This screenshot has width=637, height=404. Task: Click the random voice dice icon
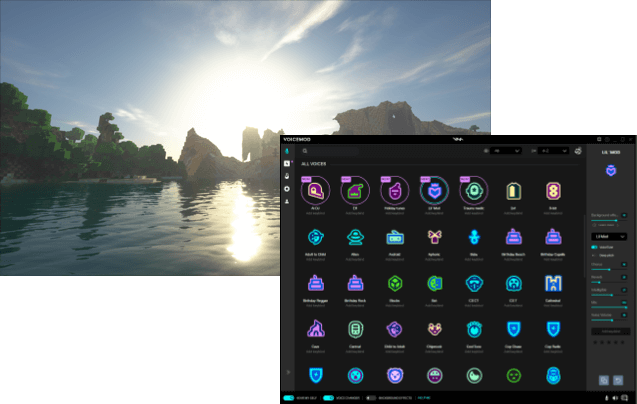[578, 151]
